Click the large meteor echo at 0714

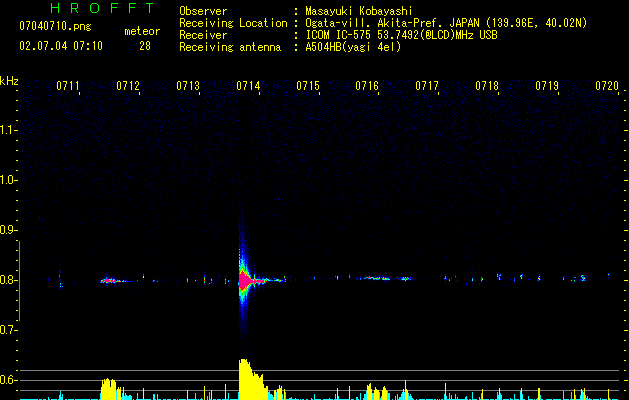coord(245,280)
